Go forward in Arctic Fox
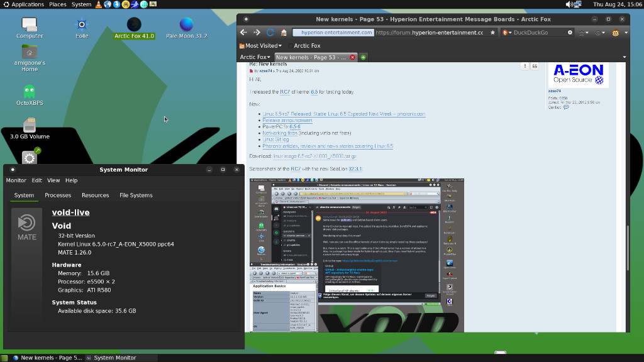 tap(257, 33)
